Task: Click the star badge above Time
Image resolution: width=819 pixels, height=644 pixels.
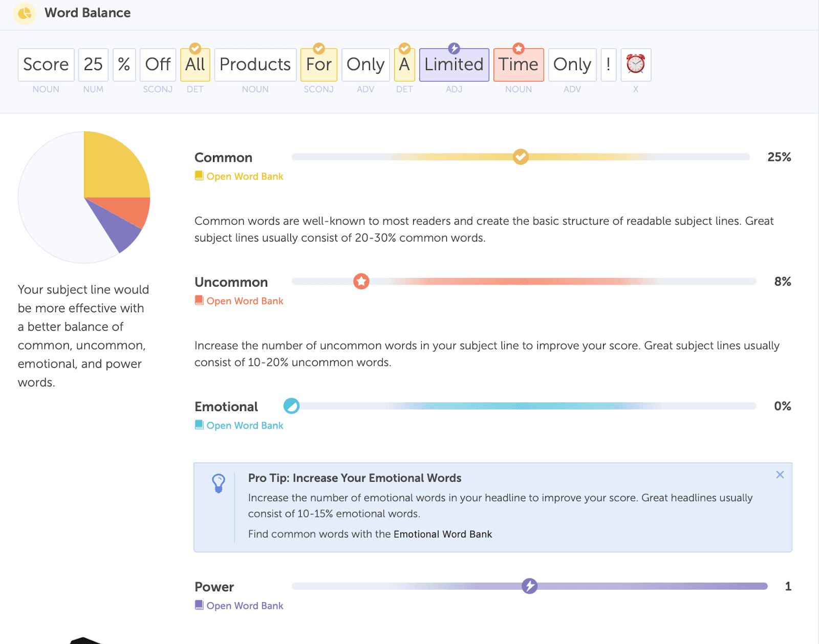Action: [519, 49]
